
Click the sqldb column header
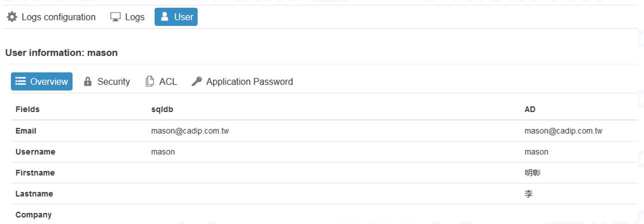(162, 109)
